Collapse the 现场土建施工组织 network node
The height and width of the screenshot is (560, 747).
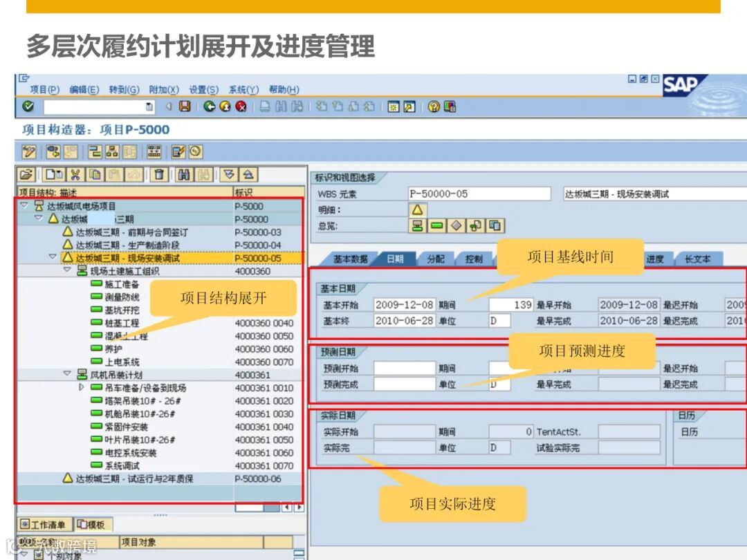(x=67, y=270)
